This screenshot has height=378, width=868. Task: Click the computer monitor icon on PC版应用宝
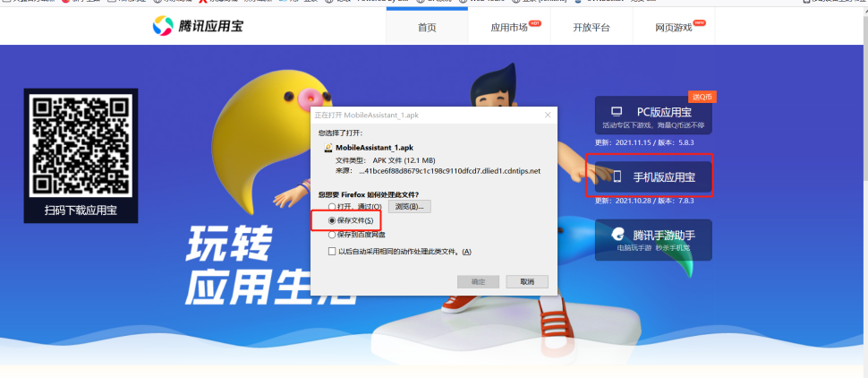(x=617, y=112)
